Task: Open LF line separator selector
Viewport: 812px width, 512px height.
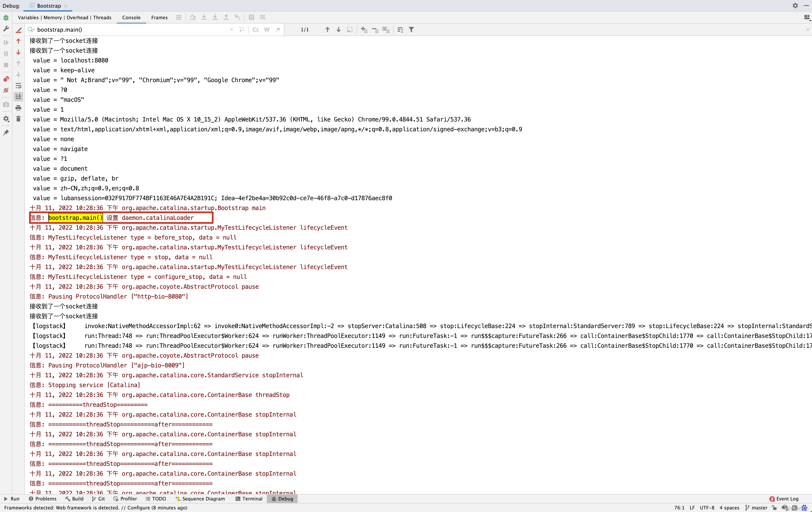Action: click(692, 508)
